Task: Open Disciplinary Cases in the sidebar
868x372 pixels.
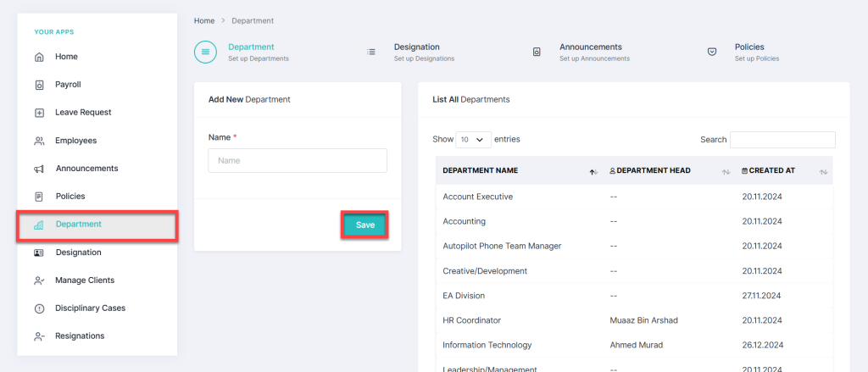Action: click(90, 308)
